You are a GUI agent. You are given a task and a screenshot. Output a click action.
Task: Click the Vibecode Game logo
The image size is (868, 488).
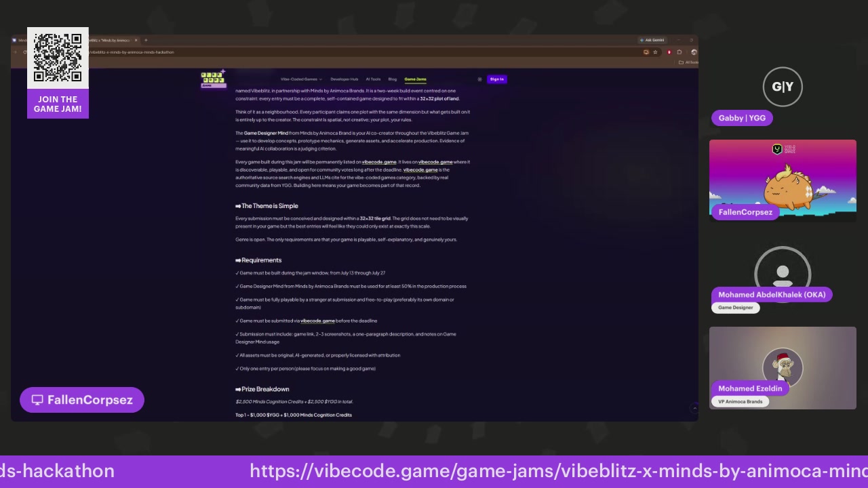pyautogui.click(x=212, y=79)
